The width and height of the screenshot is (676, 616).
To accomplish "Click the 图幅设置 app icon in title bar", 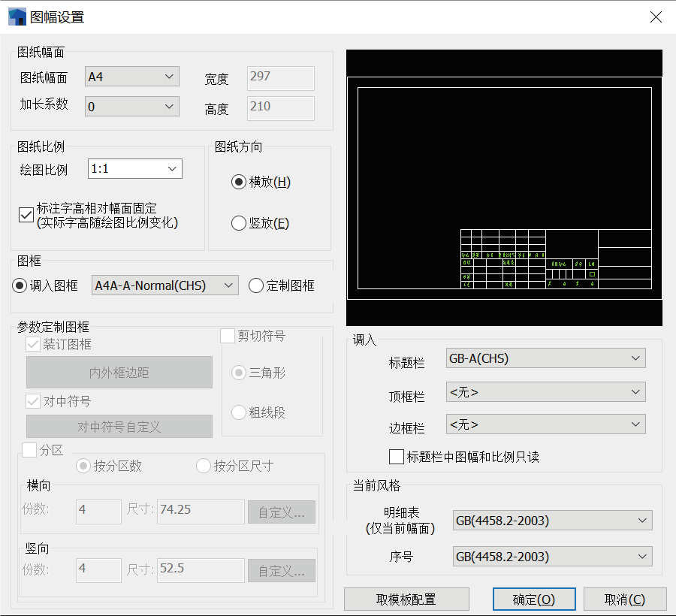I will [17, 17].
